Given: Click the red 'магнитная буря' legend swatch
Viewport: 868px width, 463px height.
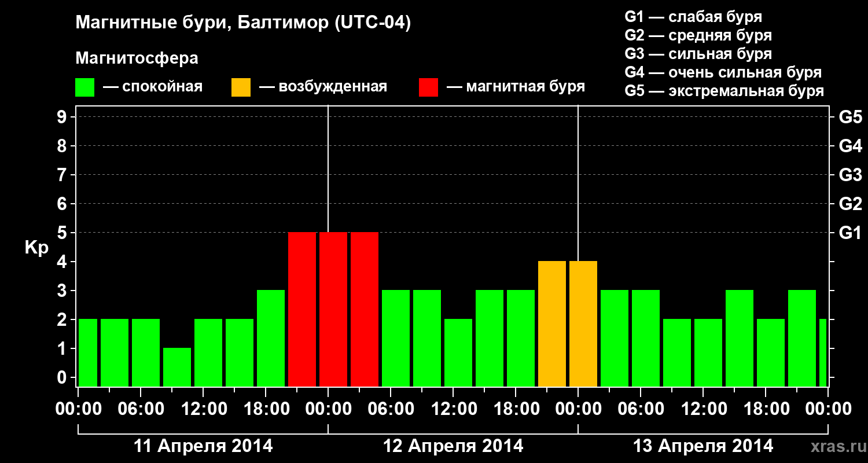Looking at the screenshot, I should (x=428, y=87).
